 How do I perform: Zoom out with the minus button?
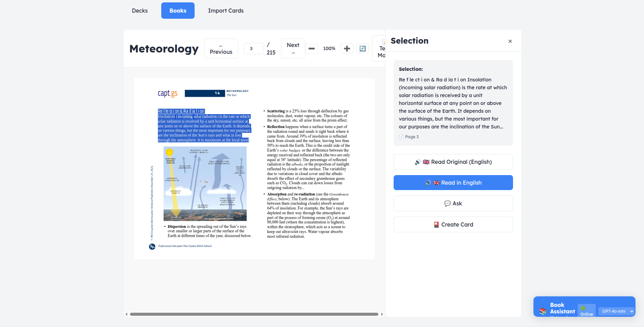[311, 49]
